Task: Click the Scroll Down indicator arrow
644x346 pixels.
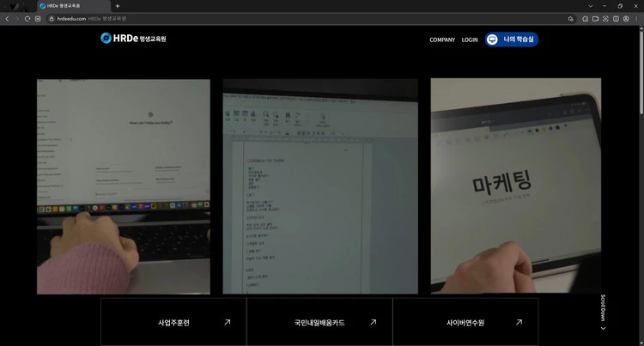Action: tap(603, 327)
